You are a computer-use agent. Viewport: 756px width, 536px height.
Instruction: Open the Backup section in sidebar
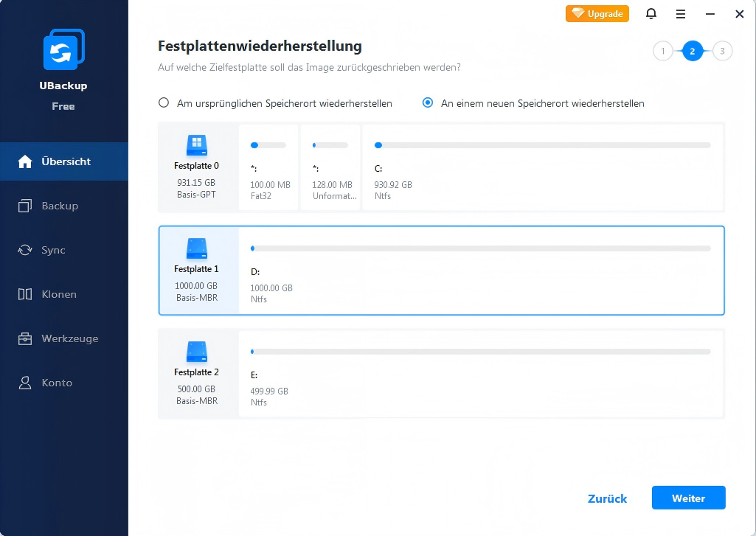[60, 206]
